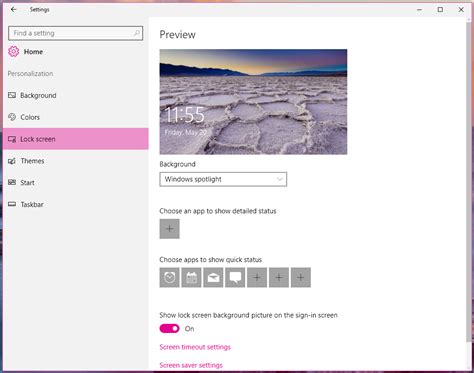474x373 pixels.
Task: Turn off sign-in screen background picture toggle
Action: pos(169,329)
